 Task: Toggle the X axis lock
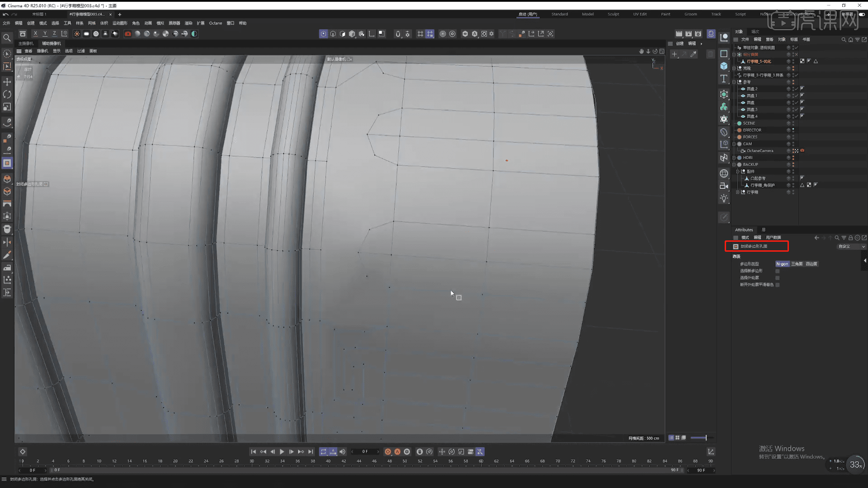[x=35, y=34]
